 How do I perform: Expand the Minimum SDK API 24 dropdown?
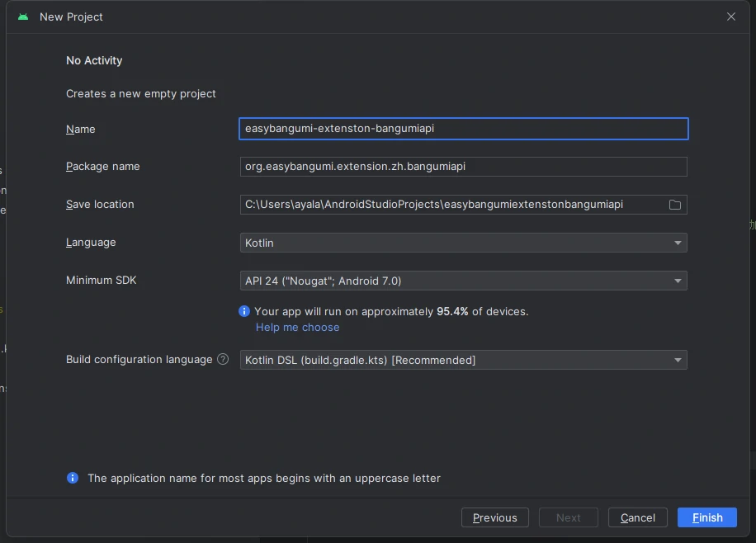pyautogui.click(x=463, y=281)
